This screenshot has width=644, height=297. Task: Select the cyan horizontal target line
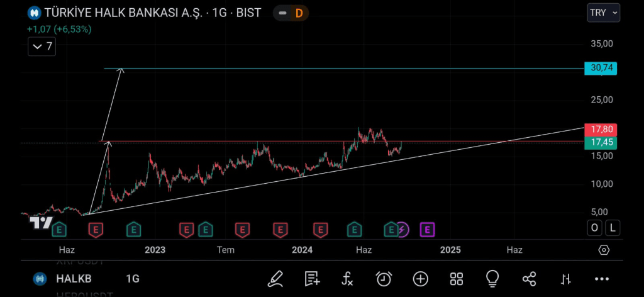(x=345, y=69)
